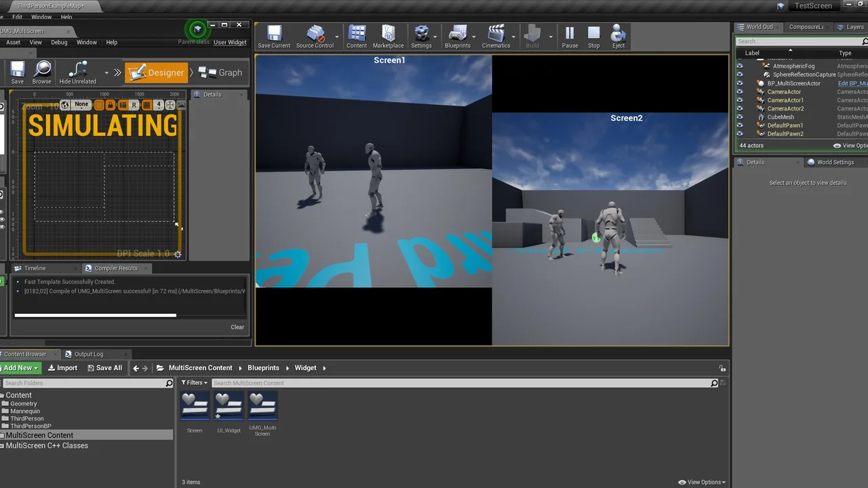Open View Options in the World Outliner

(851, 145)
